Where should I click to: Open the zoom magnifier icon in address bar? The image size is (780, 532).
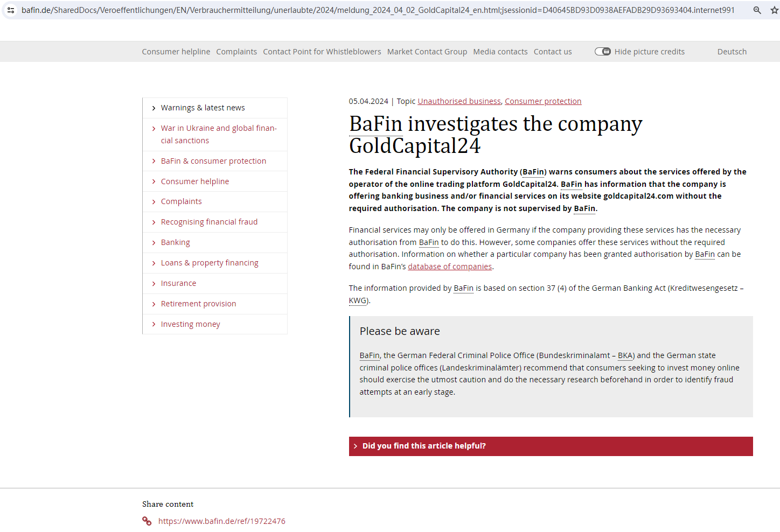[x=757, y=10]
